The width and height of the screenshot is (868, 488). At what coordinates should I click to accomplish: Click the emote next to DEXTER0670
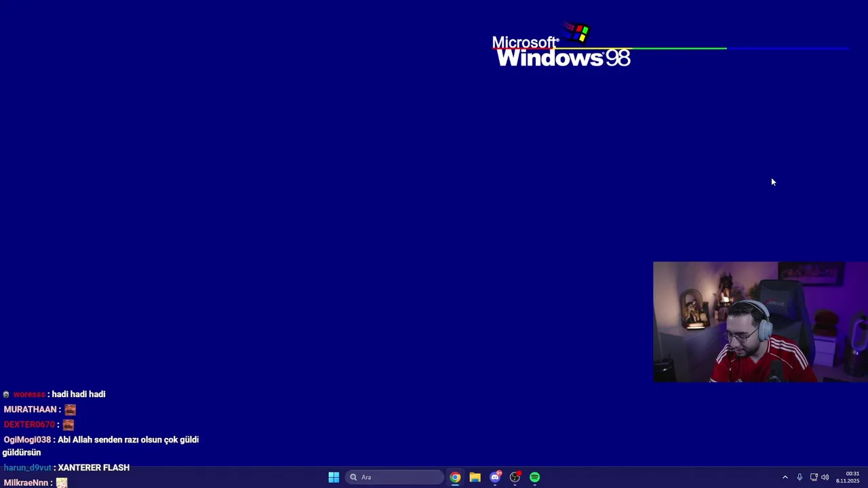pos(68,424)
